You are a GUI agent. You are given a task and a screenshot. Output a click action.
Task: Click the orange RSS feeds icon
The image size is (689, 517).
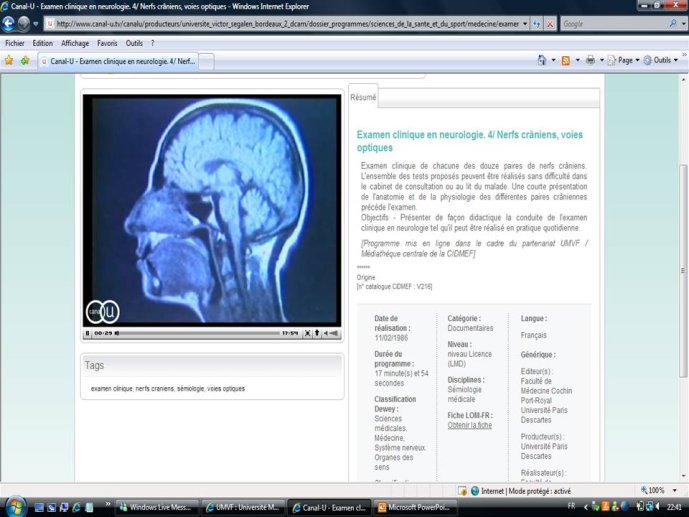click(x=566, y=61)
